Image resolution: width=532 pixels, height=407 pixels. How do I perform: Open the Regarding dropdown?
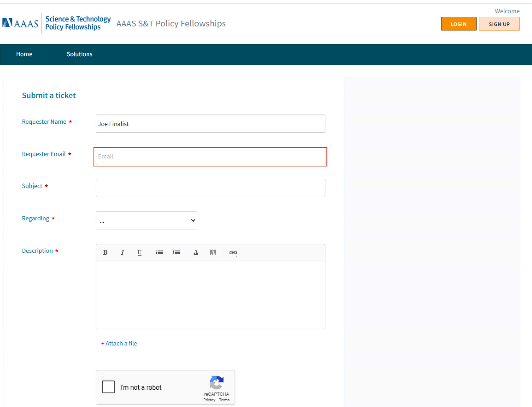pos(146,220)
